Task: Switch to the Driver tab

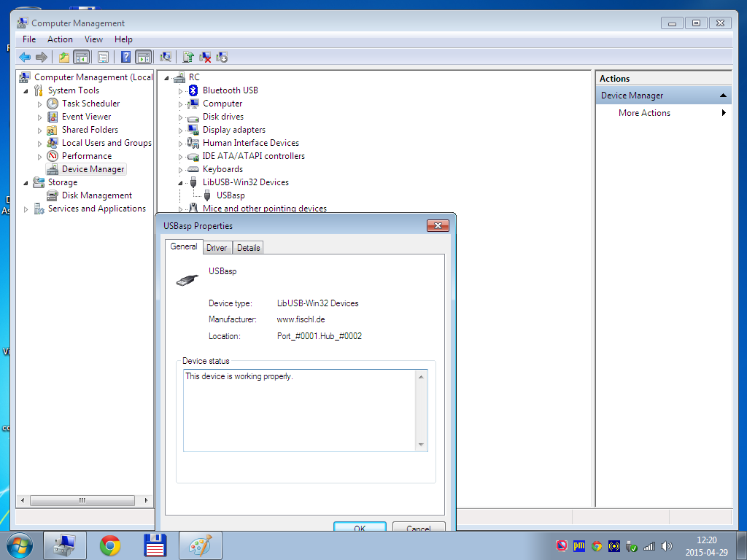Action: point(217,248)
